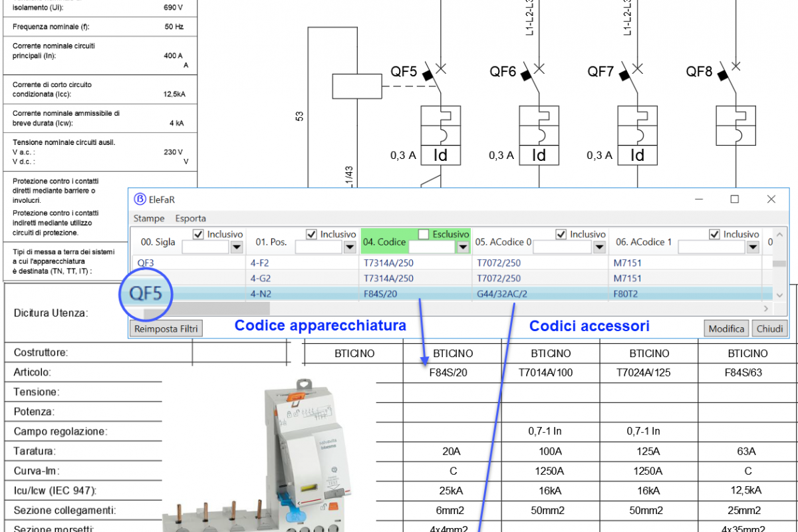Expand the 04. Codice filter dropdown arrow
This screenshot has height=532, width=798.
[x=462, y=247]
